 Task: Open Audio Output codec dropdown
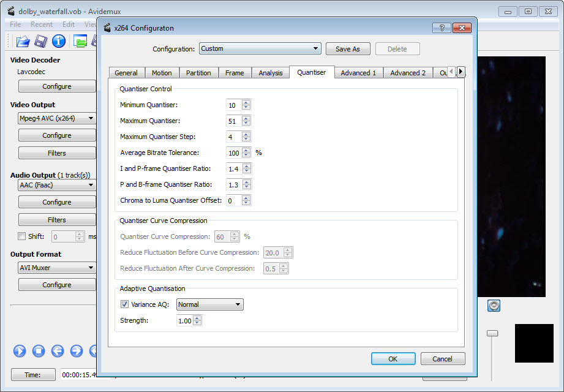[x=57, y=185]
